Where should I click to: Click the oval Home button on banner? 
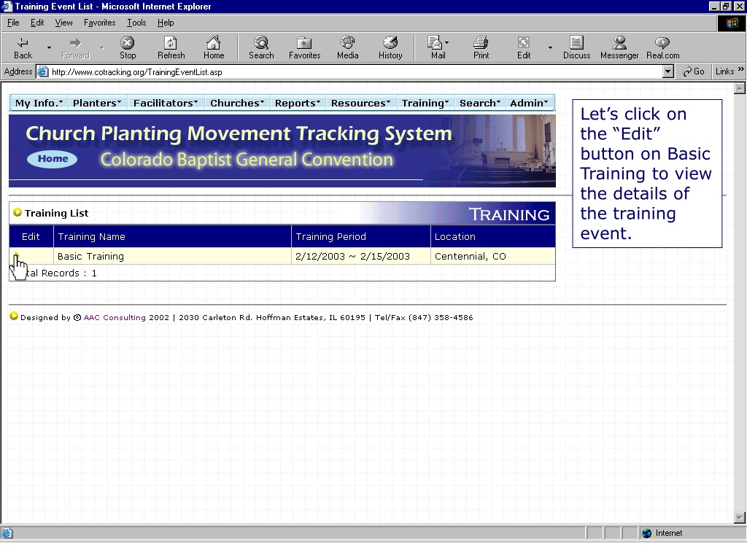pos(53,158)
